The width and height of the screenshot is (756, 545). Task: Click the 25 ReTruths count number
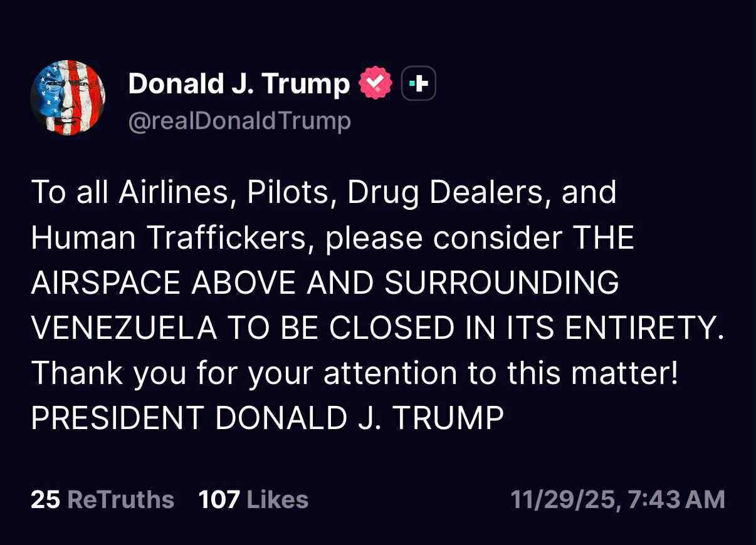pos(45,500)
